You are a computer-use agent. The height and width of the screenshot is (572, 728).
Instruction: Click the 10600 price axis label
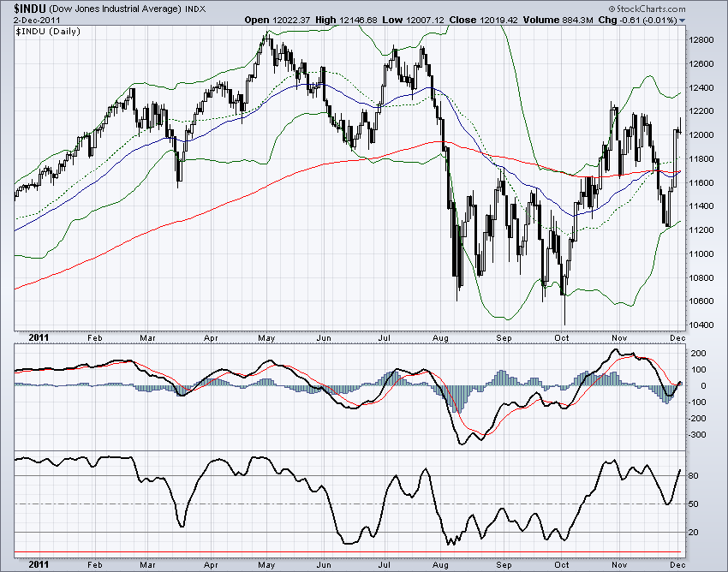point(701,301)
